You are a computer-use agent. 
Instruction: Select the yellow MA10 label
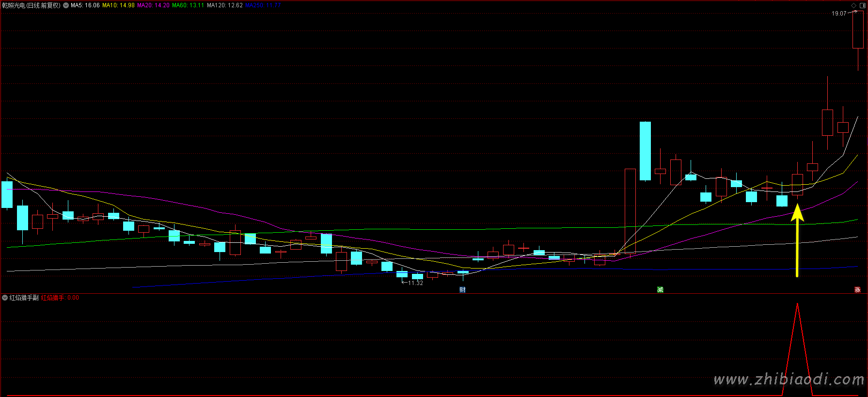118,5
